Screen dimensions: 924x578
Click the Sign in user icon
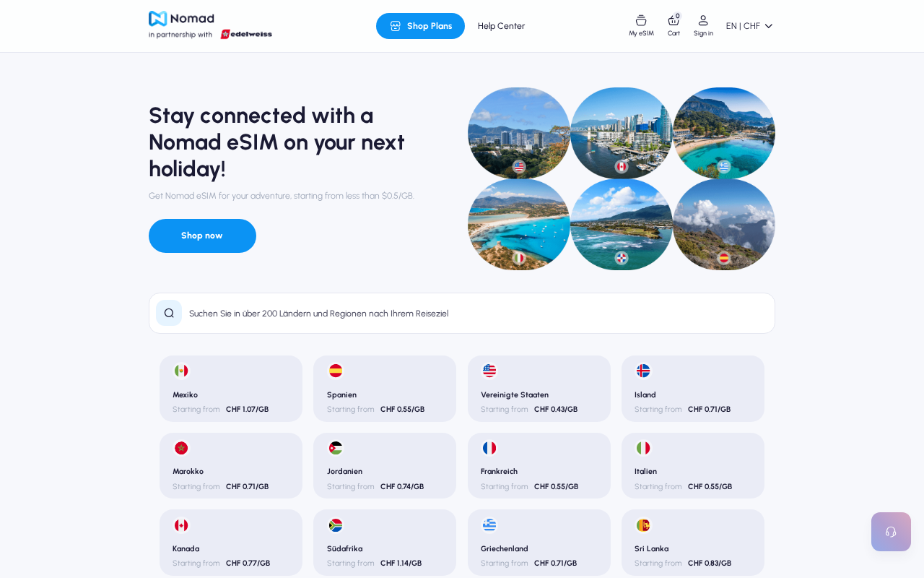(703, 20)
